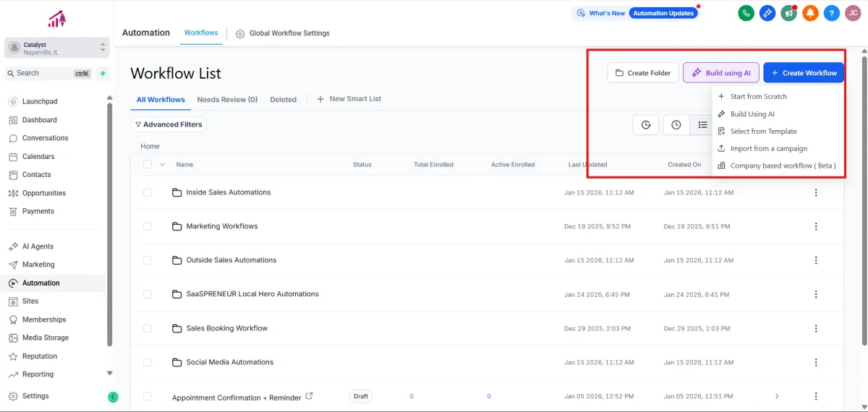868x412 pixels.
Task: Open the blue help question mark icon
Action: pyautogui.click(x=832, y=13)
